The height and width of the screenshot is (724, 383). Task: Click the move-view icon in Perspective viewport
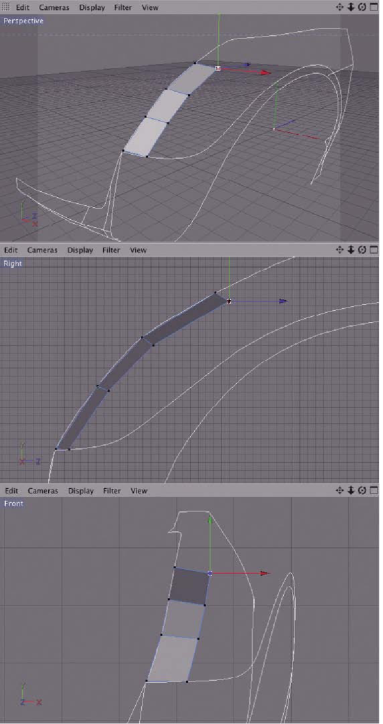pyautogui.click(x=340, y=7)
